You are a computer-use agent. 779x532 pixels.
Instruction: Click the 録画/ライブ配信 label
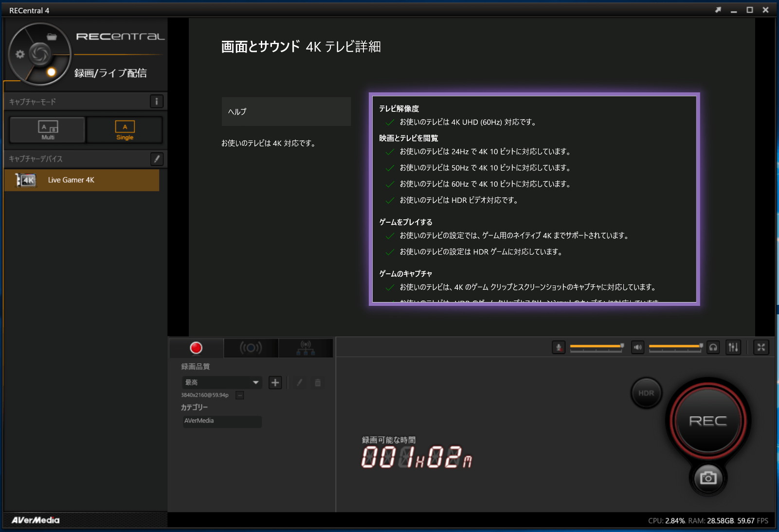[110, 73]
